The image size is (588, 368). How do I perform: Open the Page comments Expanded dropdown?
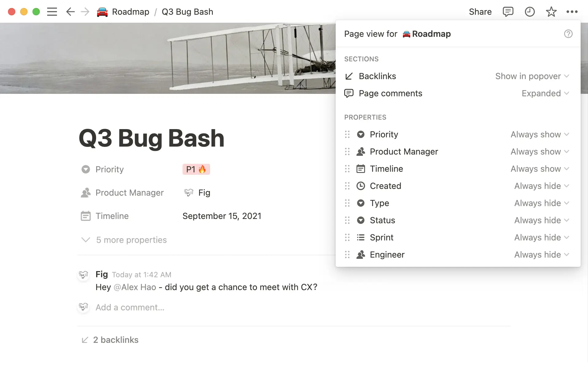point(545,93)
